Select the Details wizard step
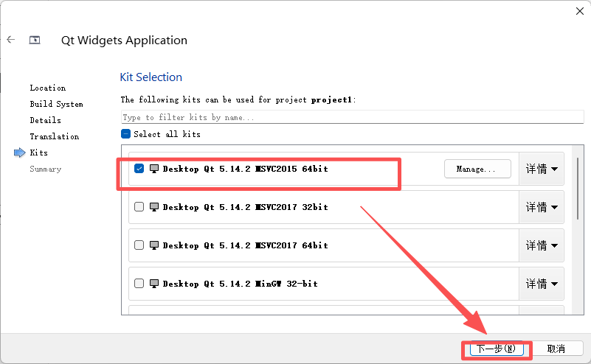This screenshot has height=364, width=591. click(45, 120)
